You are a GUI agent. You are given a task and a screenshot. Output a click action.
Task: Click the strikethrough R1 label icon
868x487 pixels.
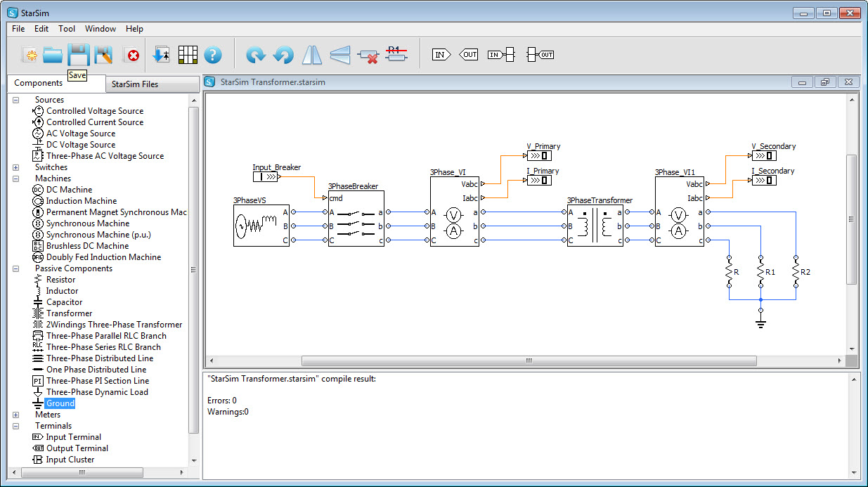coord(396,55)
